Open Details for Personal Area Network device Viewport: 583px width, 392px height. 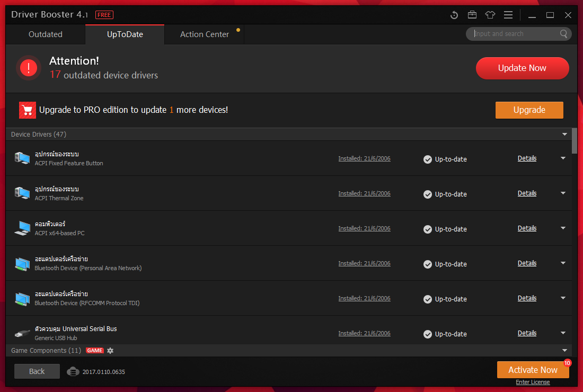click(x=527, y=263)
